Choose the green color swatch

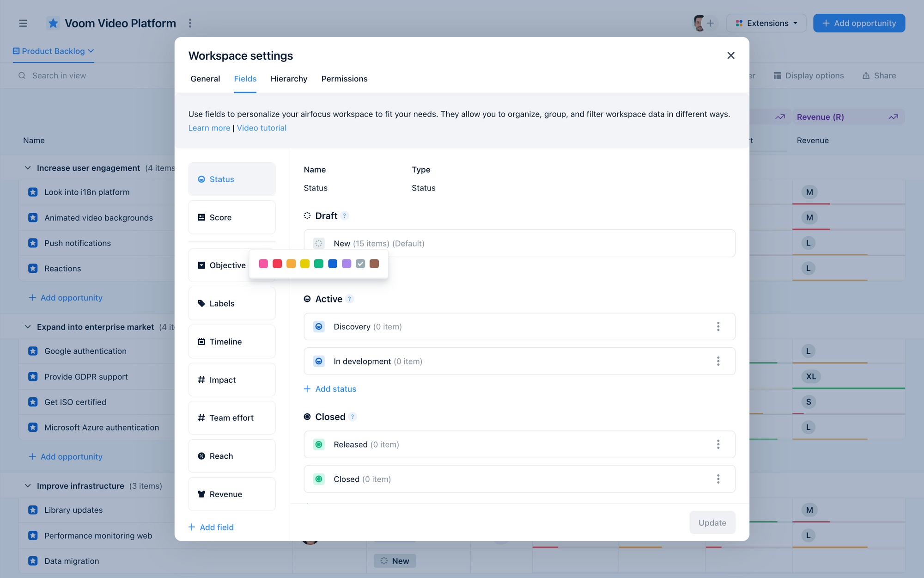[x=319, y=264]
